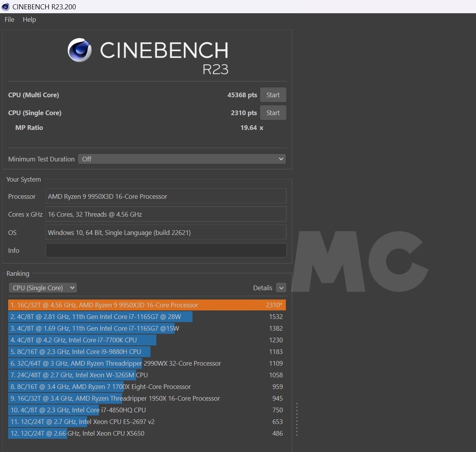Image resolution: width=476 pixels, height=452 pixels.
Task: Select the i7-1165G7 @ 28W ranking row
Action: (147, 317)
